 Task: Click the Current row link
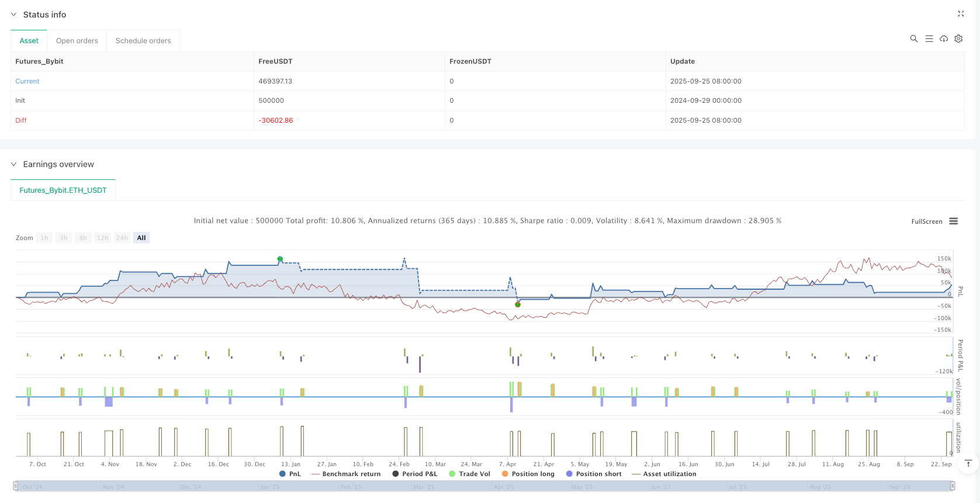click(x=27, y=81)
